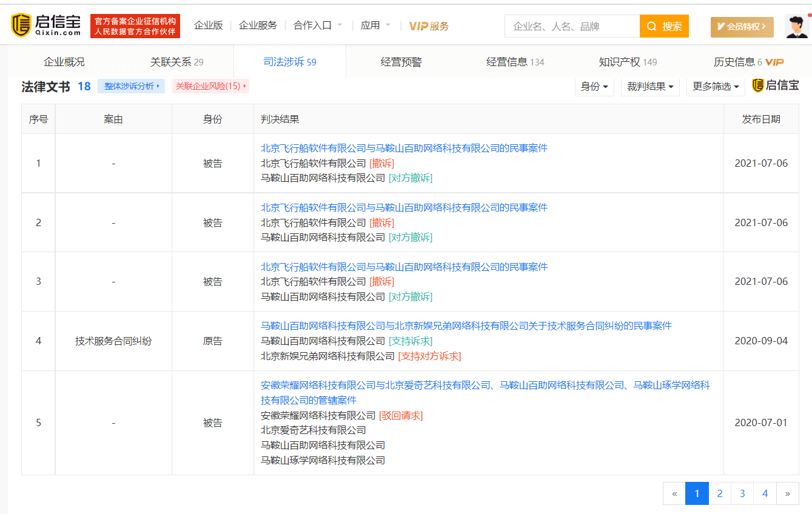Click the 启信宝 Qixin.com logo

(x=46, y=25)
